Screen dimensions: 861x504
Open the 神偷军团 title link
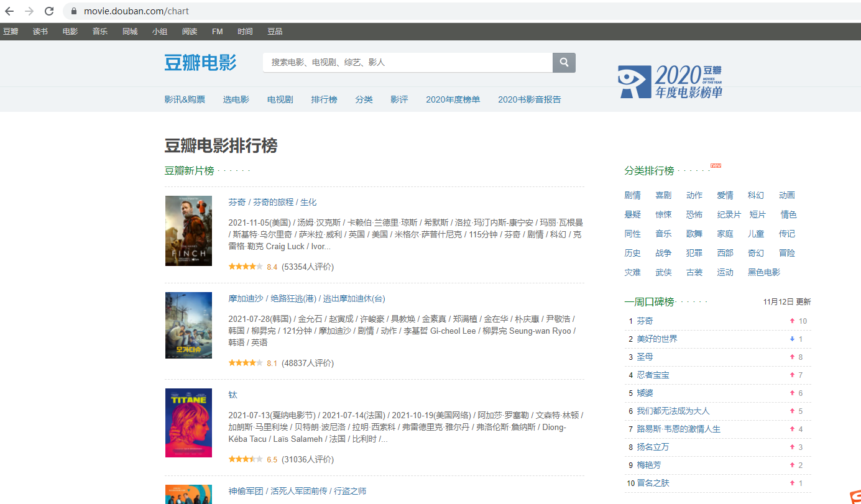click(x=297, y=491)
